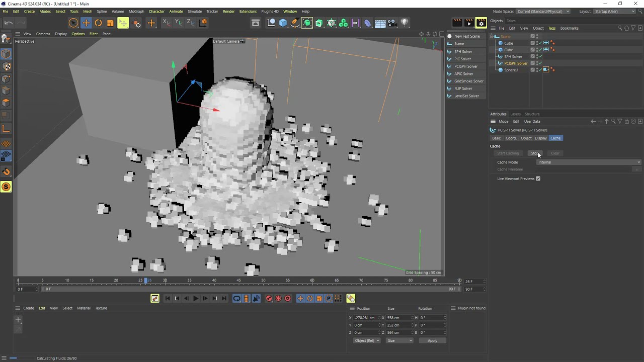This screenshot has height=362, width=644.
Task: Click the Redo arrow icon
Action: (x=21, y=23)
